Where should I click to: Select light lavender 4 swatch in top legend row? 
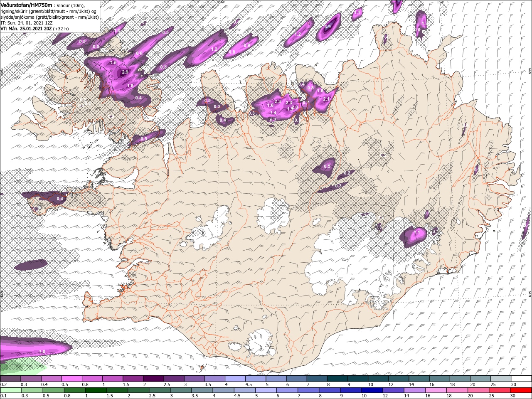234,378
